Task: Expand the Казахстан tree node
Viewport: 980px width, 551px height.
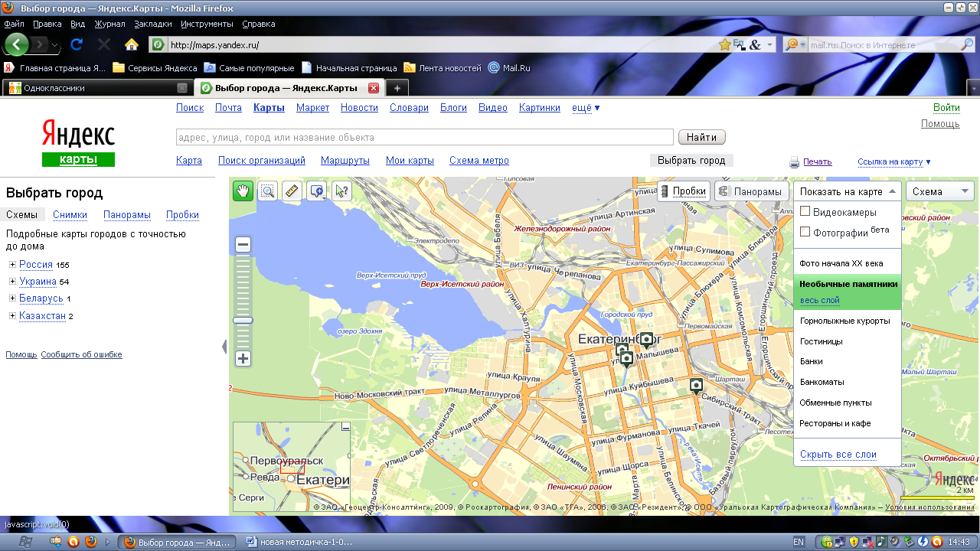Action: pos(13,315)
